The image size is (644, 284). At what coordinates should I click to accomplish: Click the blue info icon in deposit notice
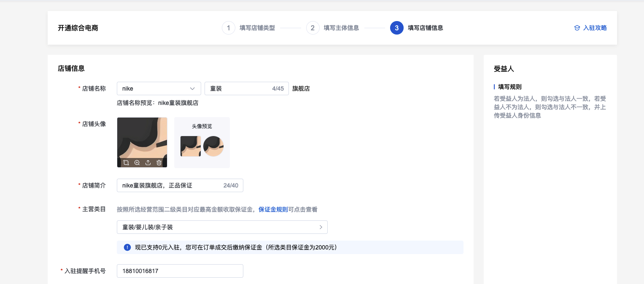[x=127, y=247]
